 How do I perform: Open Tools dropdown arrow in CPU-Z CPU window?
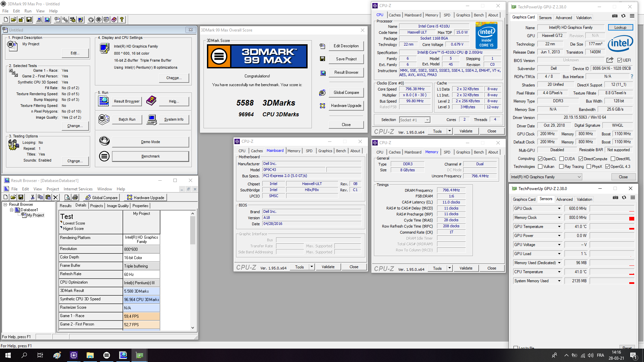(449, 131)
